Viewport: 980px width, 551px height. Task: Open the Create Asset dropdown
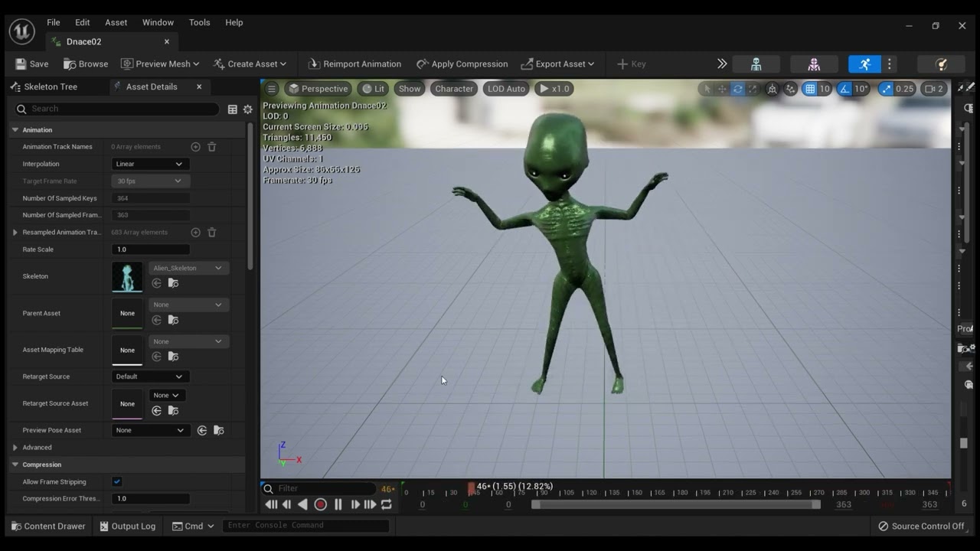pos(250,64)
